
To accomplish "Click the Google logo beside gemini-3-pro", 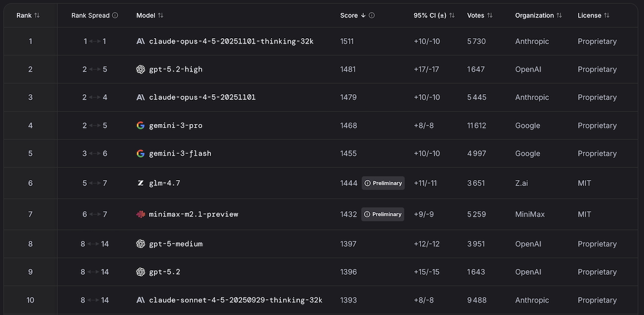I will pos(141,126).
